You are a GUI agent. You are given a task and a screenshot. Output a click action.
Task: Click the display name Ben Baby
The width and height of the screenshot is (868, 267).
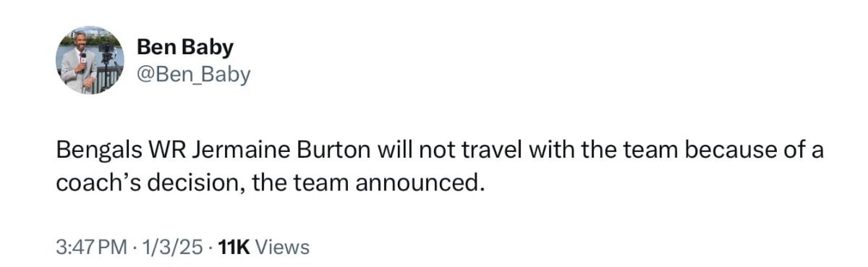(x=185, y=48)
